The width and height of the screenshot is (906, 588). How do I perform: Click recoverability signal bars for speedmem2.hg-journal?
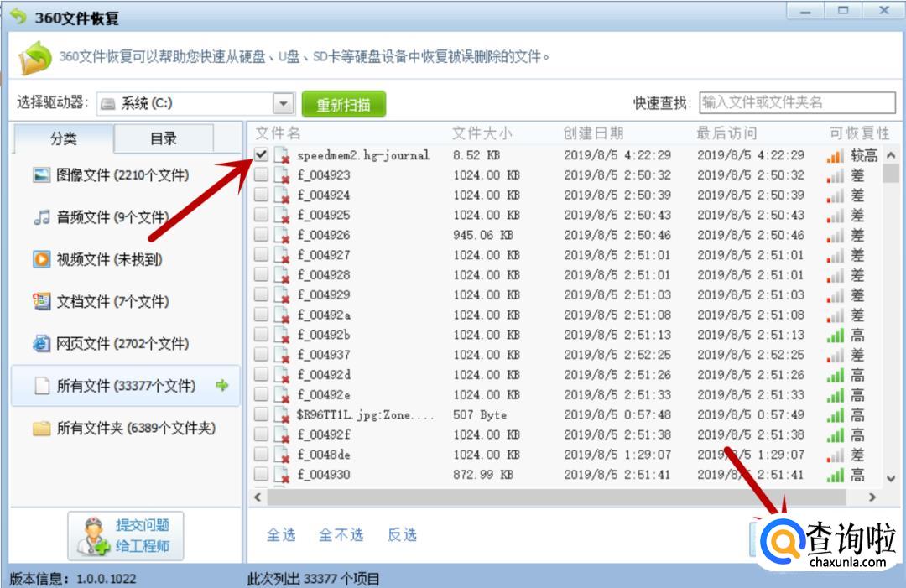click(x=835, y=156)
